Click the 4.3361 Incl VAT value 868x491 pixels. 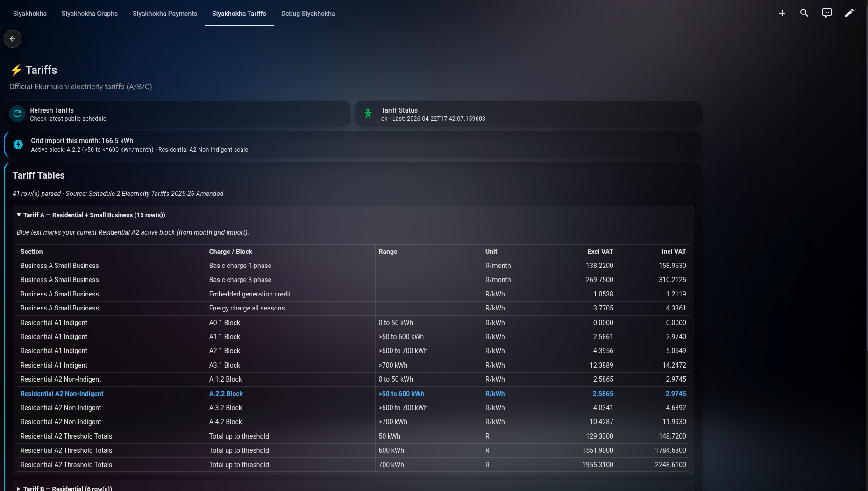(676, 308)
